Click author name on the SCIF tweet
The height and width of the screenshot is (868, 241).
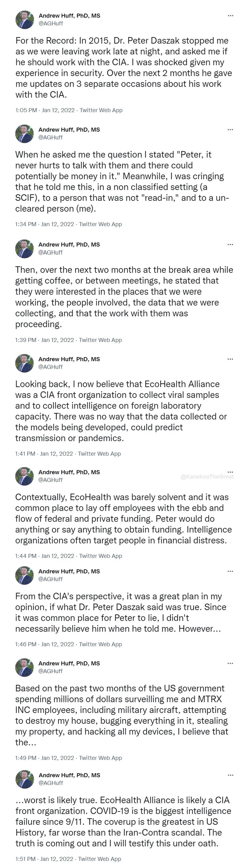coord(69,129)
